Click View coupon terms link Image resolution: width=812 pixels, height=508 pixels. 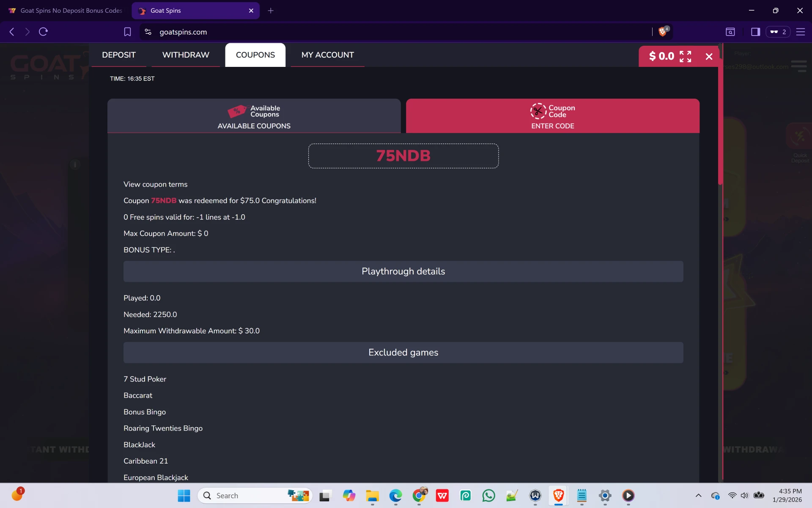(x=155, y=184)
